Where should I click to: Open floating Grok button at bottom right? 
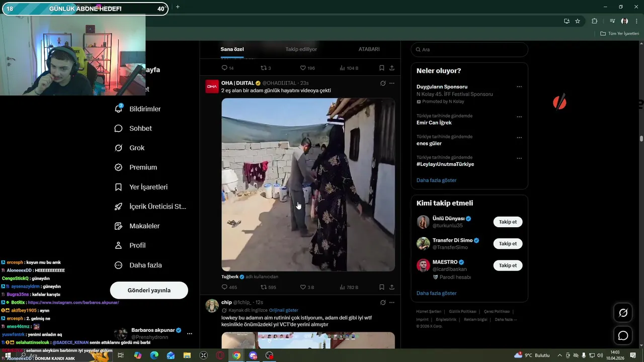pyautogui.click(x=623, y=313)
